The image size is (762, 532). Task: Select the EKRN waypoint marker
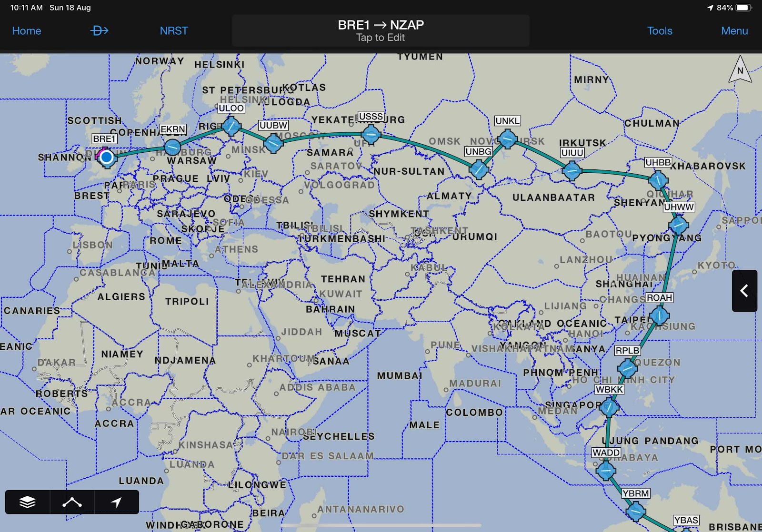tap(172, 147)
